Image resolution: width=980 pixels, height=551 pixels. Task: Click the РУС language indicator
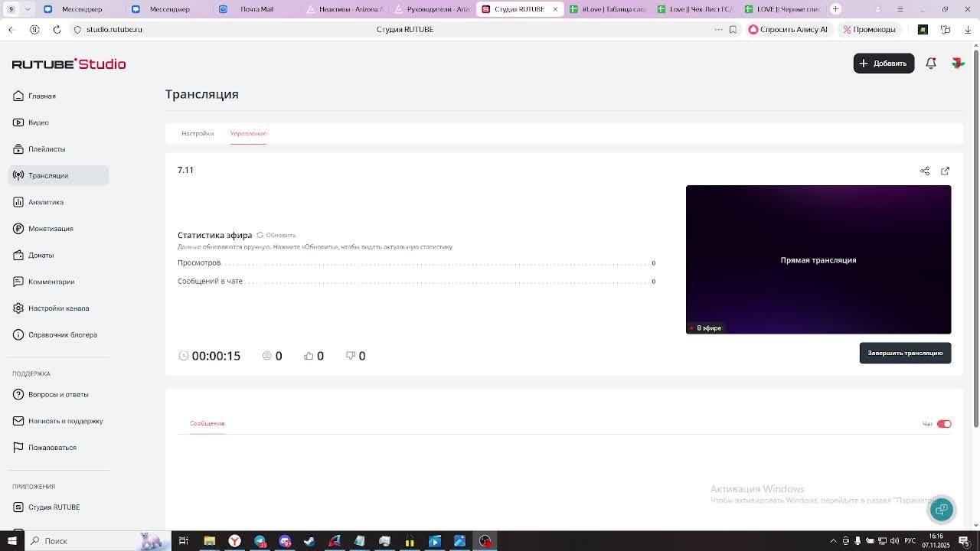911,541
